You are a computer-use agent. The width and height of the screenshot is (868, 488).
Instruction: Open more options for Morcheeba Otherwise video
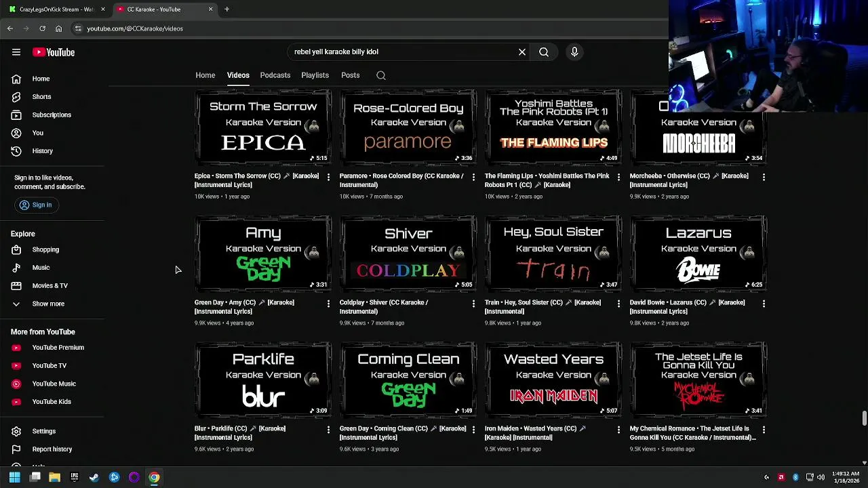pyautogui.click(x=764, y=177)
